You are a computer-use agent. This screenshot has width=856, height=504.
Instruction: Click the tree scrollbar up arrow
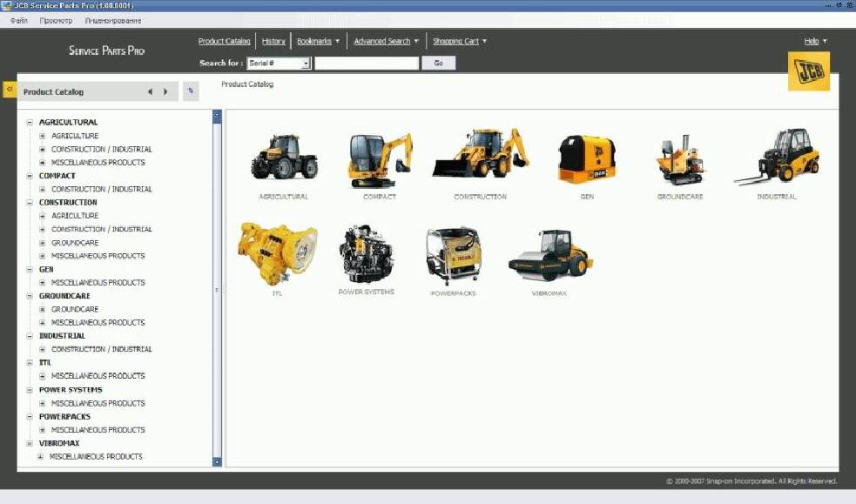pyautogui.click(x=217, y=115)
